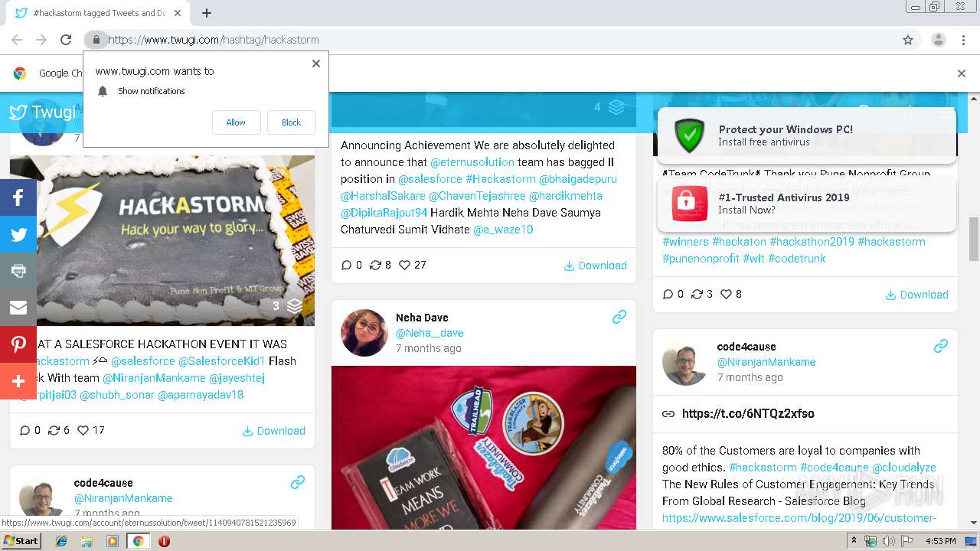This screenshot has height=551, width=980.
Task: Go back in browser history
Action: point(17,40)
